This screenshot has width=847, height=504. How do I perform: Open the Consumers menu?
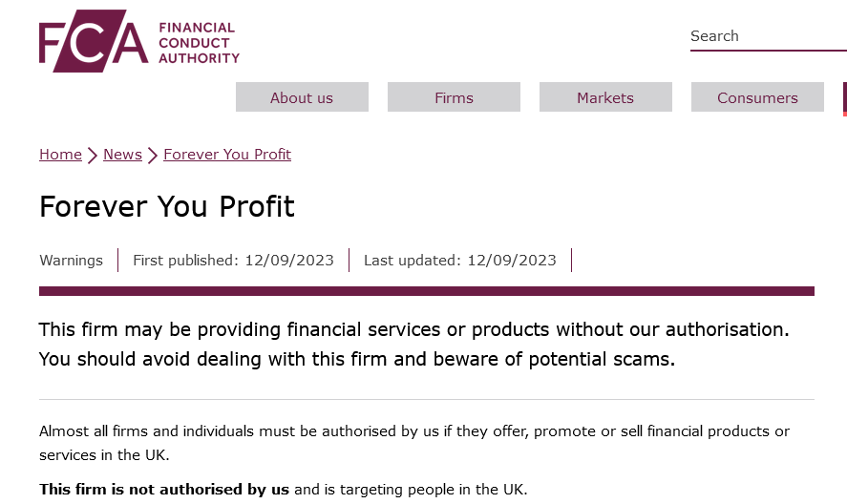pyautogui.click(x=757, y=97)
